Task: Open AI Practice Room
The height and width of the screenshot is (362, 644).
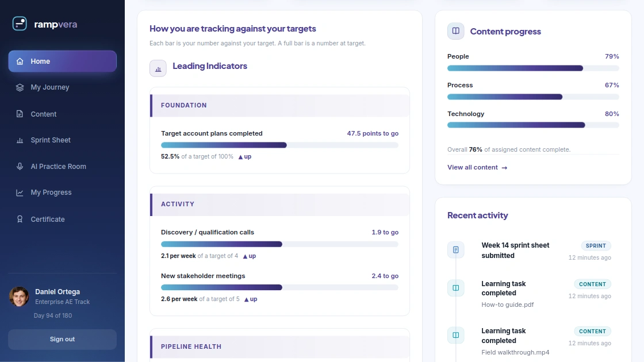Action: tap(63, 166)
